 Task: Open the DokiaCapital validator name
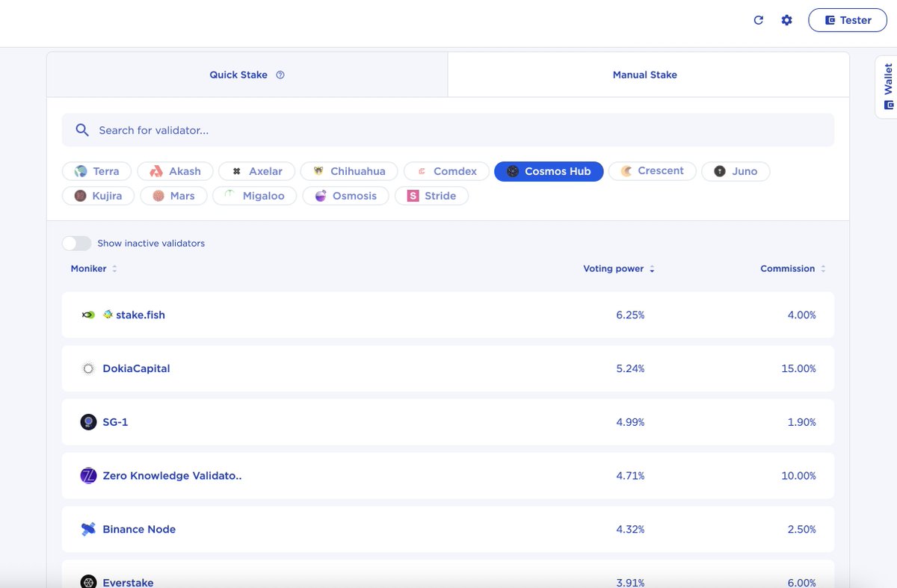(x=136, y=368)
